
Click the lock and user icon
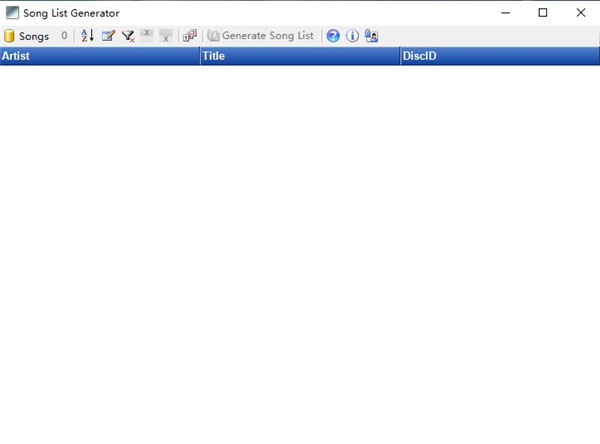371,36
